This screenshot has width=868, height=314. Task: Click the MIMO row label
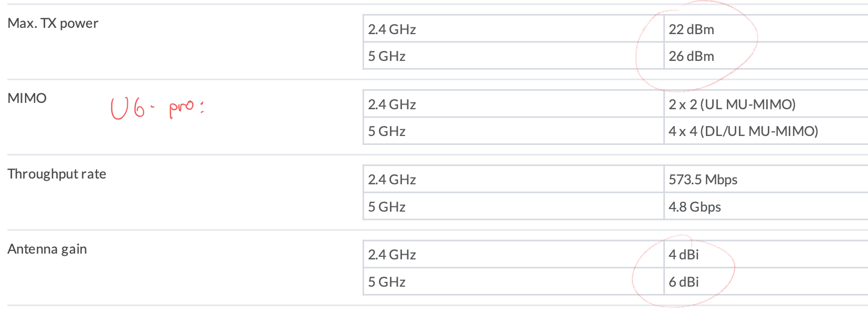(x=27, y=98)
